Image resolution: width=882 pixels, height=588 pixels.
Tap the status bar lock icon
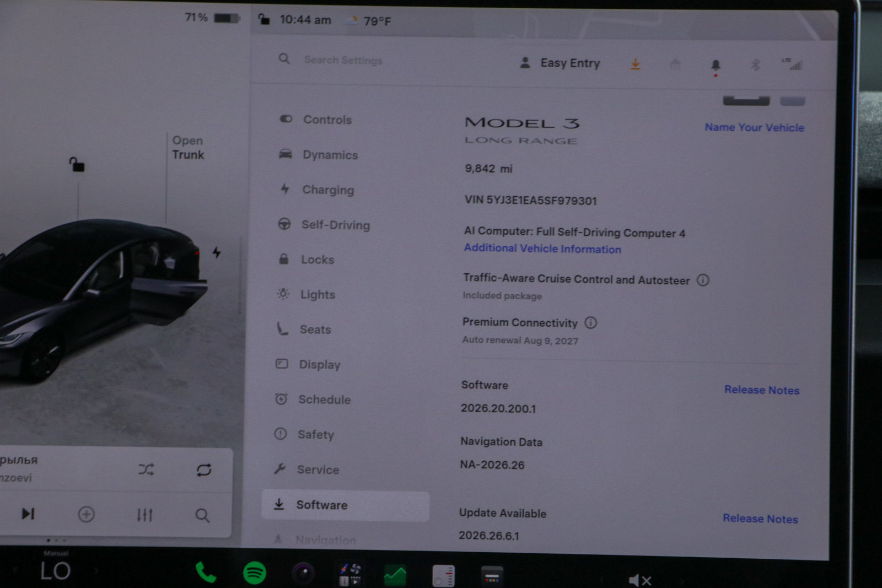(x=264, y=19)
